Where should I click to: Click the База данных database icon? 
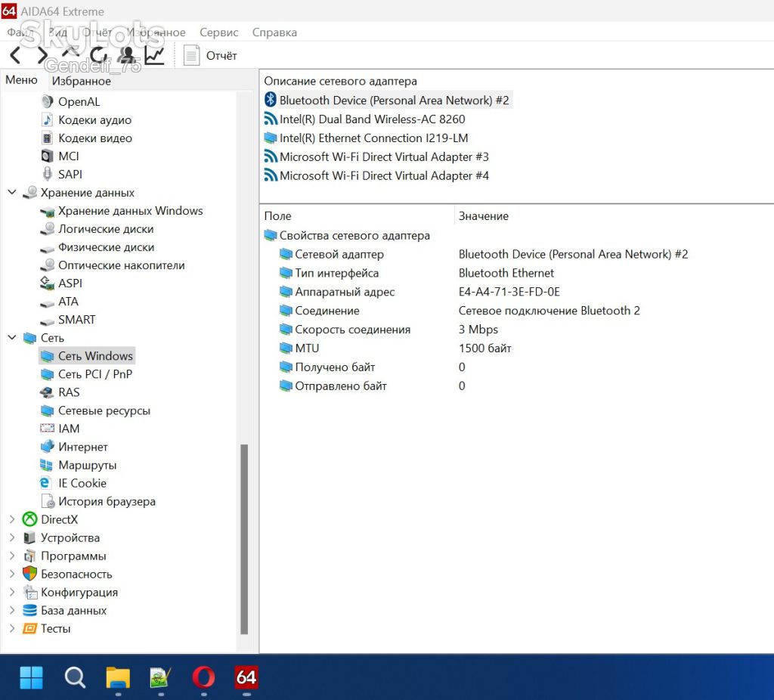tap(29, 610)
